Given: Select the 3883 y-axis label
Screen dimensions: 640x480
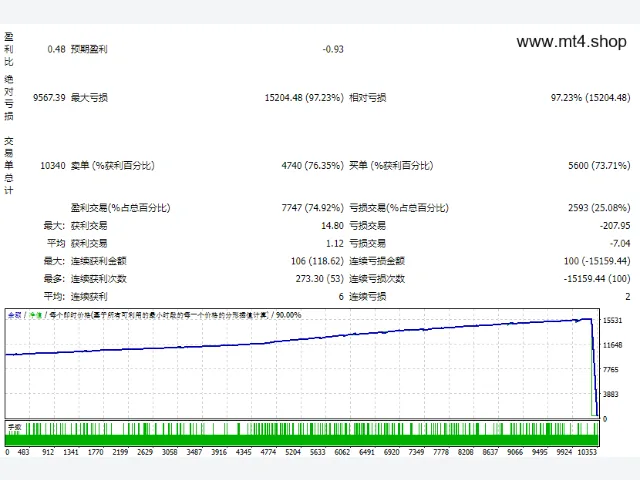Looking at the screenshot, I should coord(611,394).
